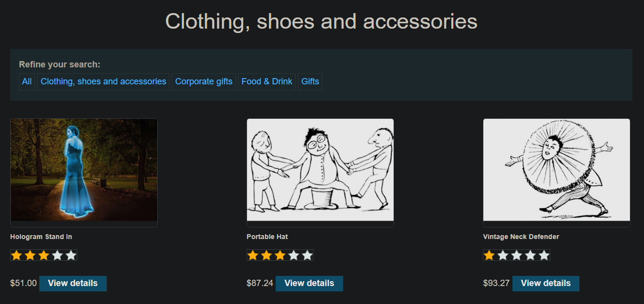Viewport: 644px width, 304px height.
Task: View details for Hologram Stand In
Action: coord(73,284)
